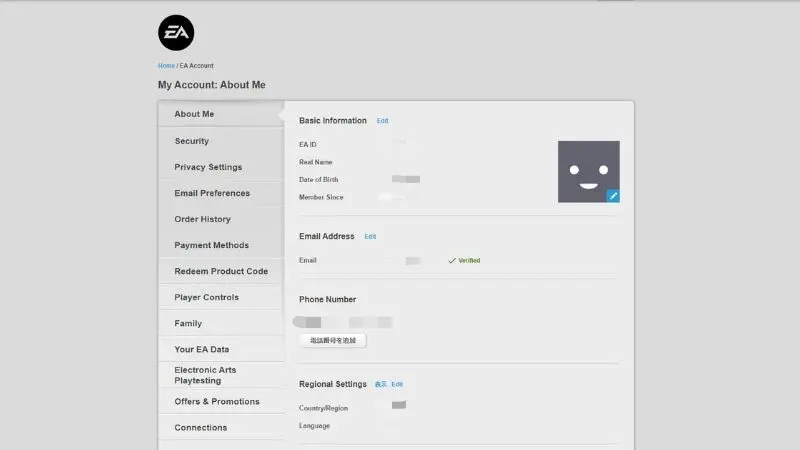Click the My Account: About Me heading
800x450 pixels.
coord(212,85)
